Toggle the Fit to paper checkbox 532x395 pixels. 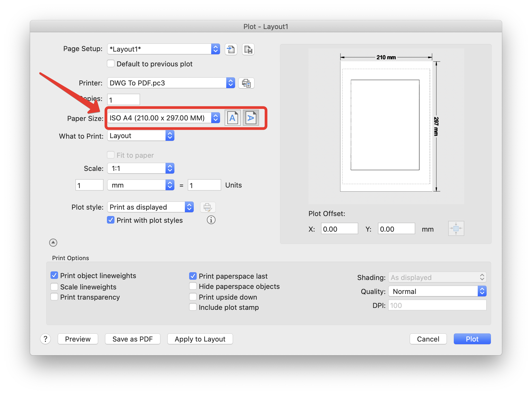111,155
